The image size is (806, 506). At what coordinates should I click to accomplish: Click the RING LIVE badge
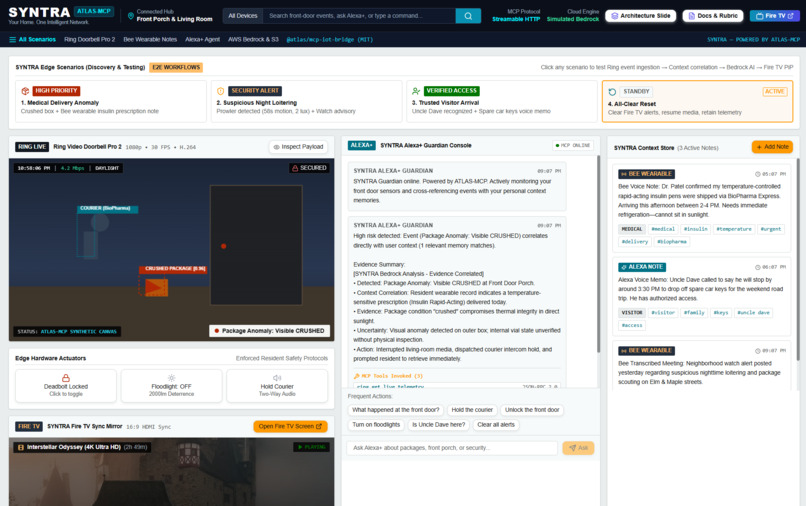click(32, 147)
